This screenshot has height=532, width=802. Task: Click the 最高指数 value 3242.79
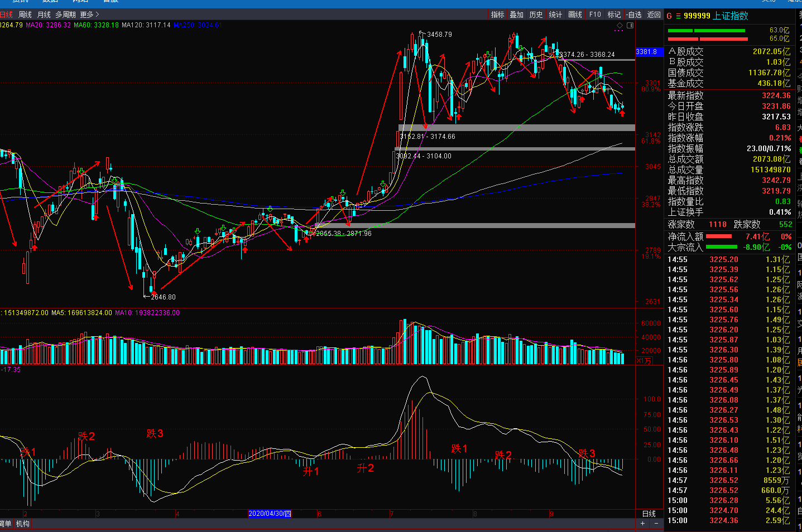coord(776,180)
